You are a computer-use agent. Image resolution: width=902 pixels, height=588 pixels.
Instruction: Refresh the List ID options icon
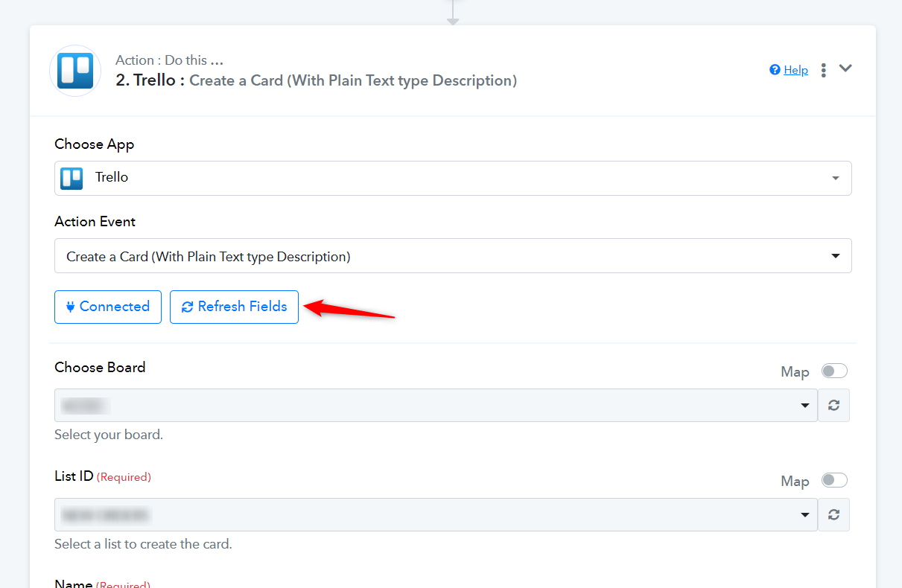833,514
